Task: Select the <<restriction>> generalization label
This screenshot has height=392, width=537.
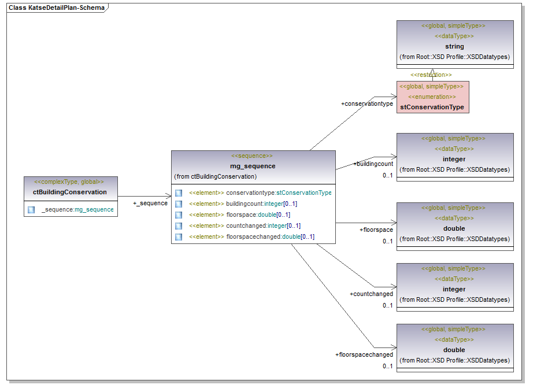Action: [x=431, y=75]
